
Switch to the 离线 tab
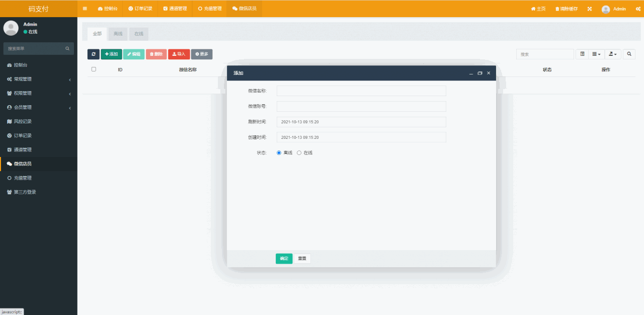coord(118,34)
